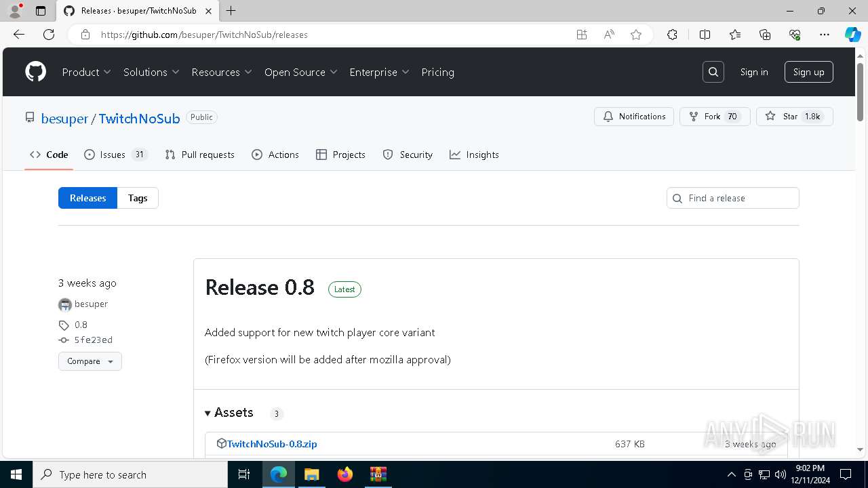Click the Read aloud icon
Screen dimensions: 868x488
(609, 35)
